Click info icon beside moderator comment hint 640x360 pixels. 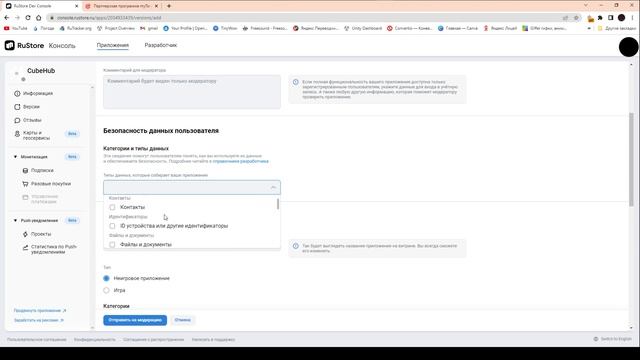point(296,82)
